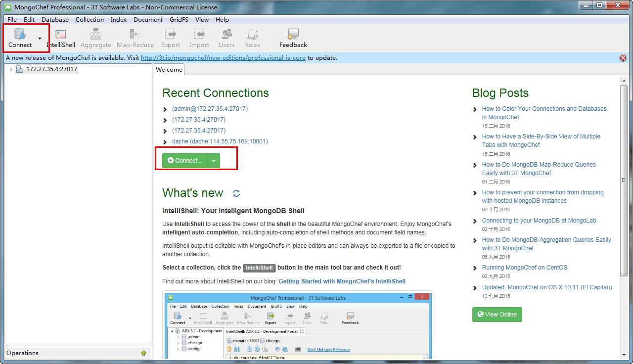The height and width of the screenshot is (364, 633).
Task: Open the Index menu
Action: [119, 20]
